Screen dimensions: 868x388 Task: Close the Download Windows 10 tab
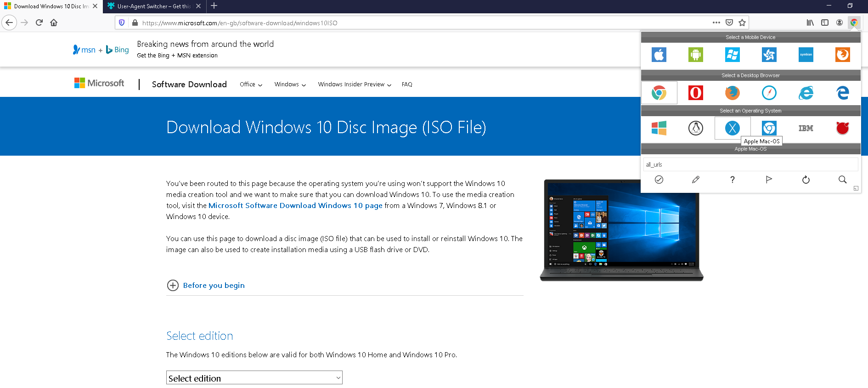coord(95,6)
